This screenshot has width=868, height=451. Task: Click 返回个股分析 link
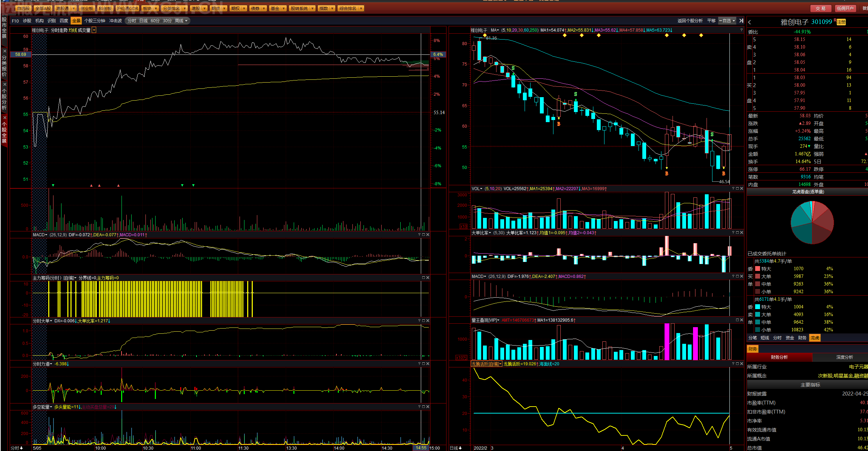(690, 21)
